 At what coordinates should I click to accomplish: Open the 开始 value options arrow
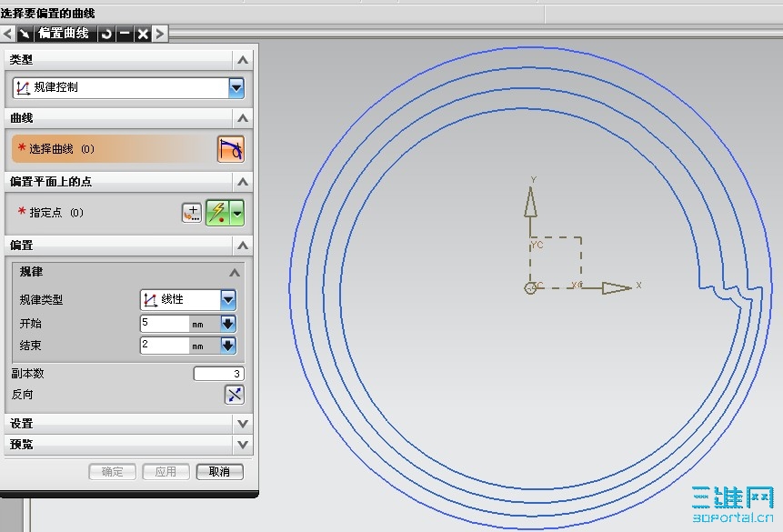(x=228, y=324)
